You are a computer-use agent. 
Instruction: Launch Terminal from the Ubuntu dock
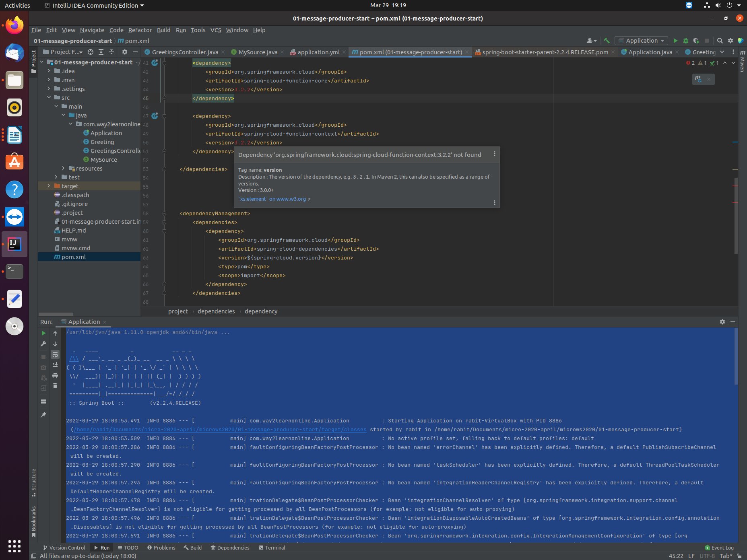(14, 272)
